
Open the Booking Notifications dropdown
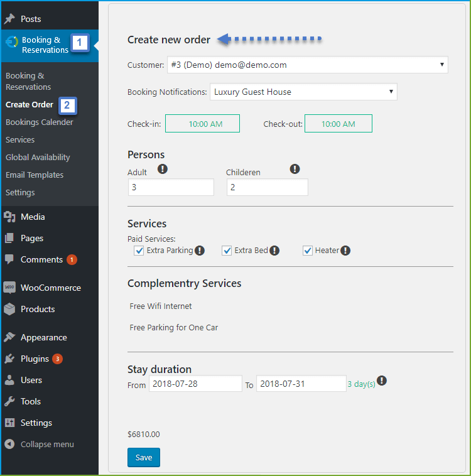click(x=303, y=92)
